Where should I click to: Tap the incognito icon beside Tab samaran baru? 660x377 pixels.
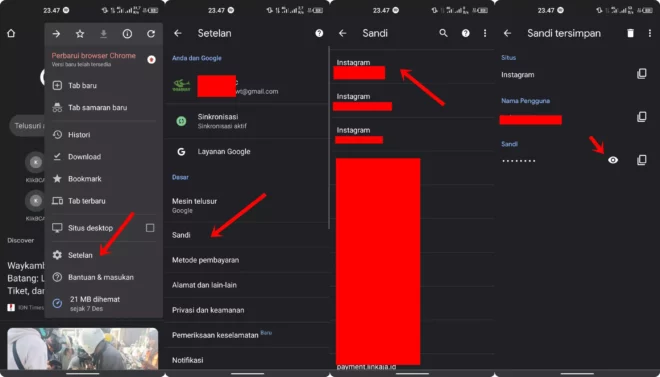click(57, 108)
